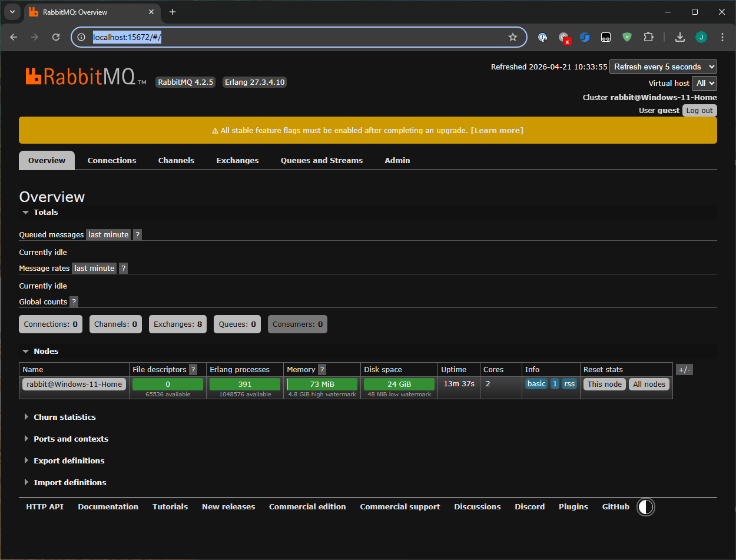The height and width of the screenshot is (560, 736).
Task: Click the Queues: 0 count button
Action: [237, 324]
